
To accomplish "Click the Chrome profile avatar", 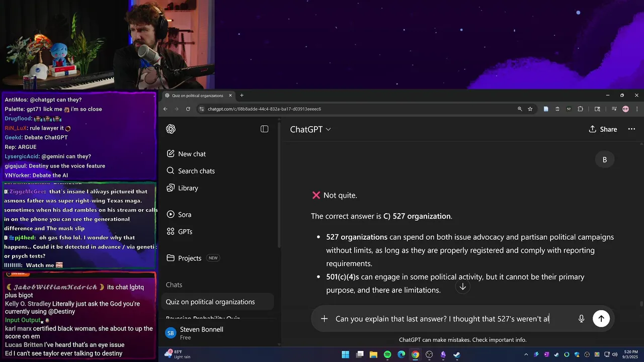I will coord(625,109).
